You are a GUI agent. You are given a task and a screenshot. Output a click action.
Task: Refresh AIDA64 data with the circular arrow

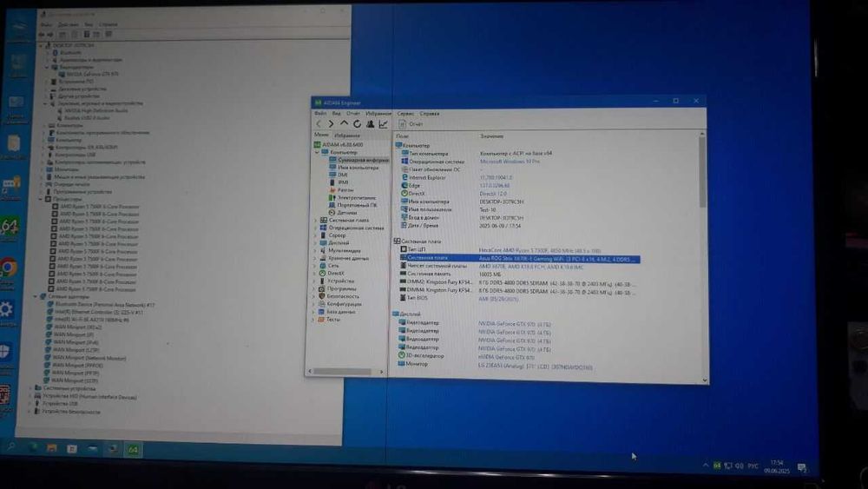point(357,124)
